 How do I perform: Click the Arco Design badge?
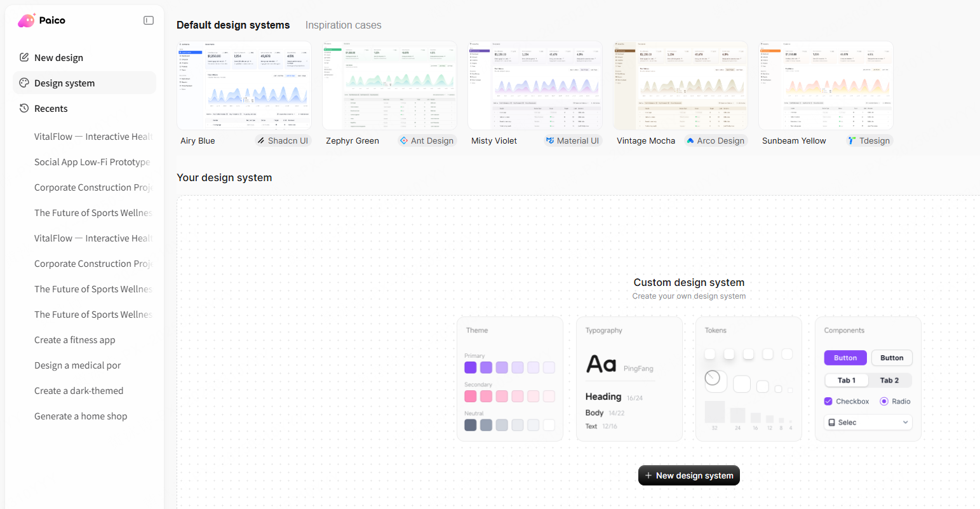coord(716,140)
